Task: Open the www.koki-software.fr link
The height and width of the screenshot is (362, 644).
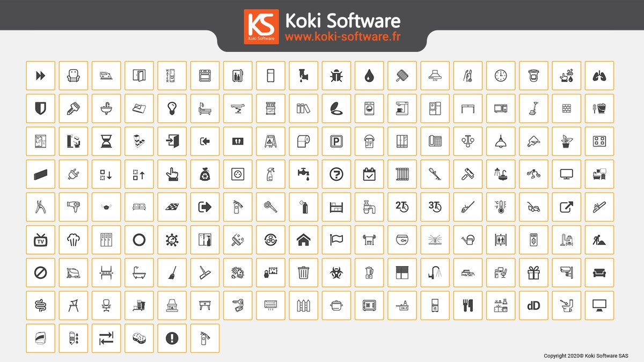Action: pos(342,37)
